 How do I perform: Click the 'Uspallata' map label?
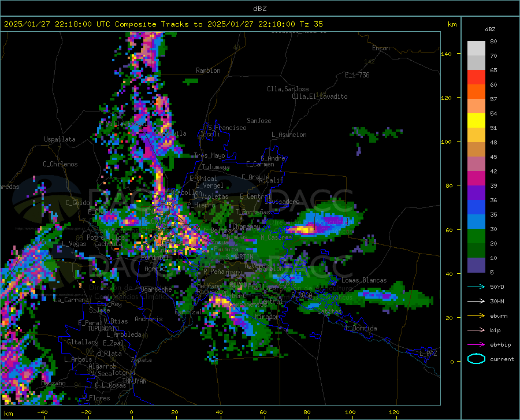(60, 140)
